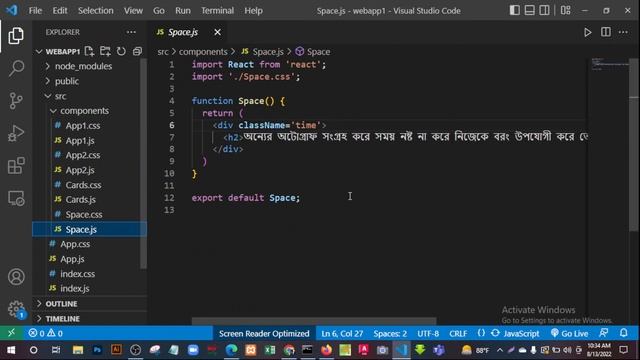Screen dimensions: 640x360
Task: Split the editor to the right
Action: coord(606,32)
